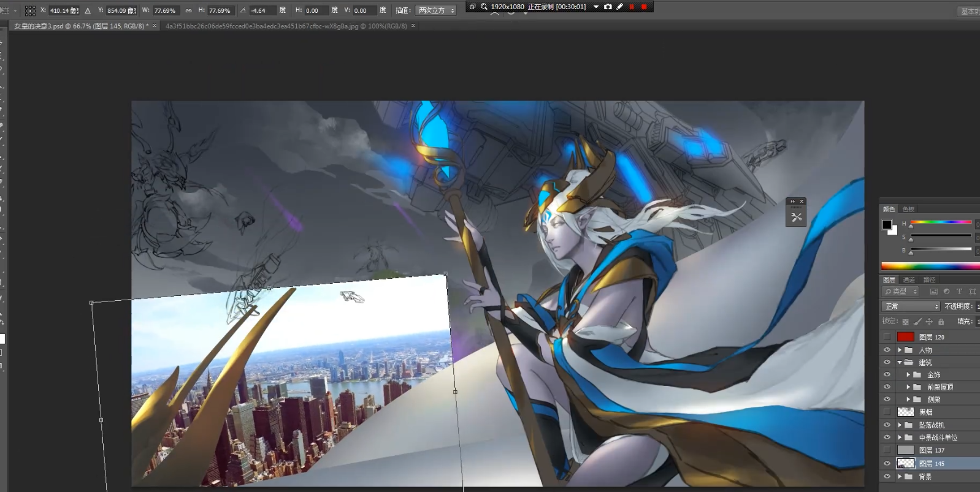Hide the 金饰 group with eye icon
Screen dimensions: 980x492
(x=887, y=374)
